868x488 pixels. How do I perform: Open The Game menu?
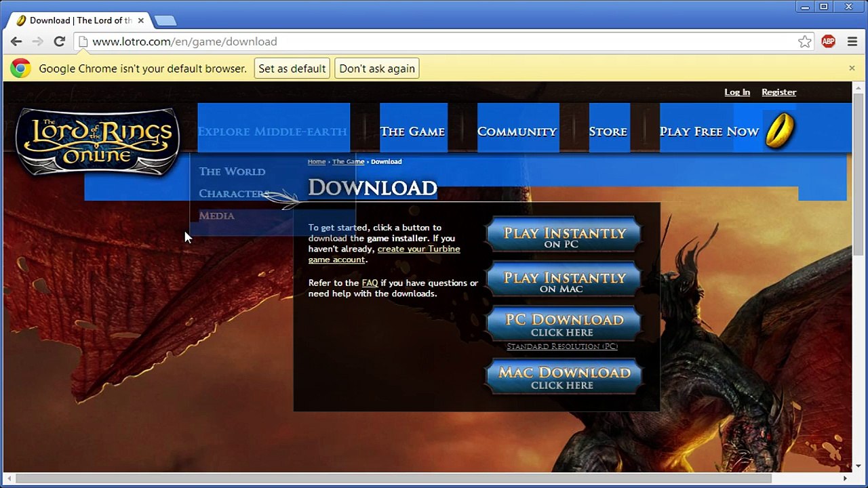pos(412,131)
